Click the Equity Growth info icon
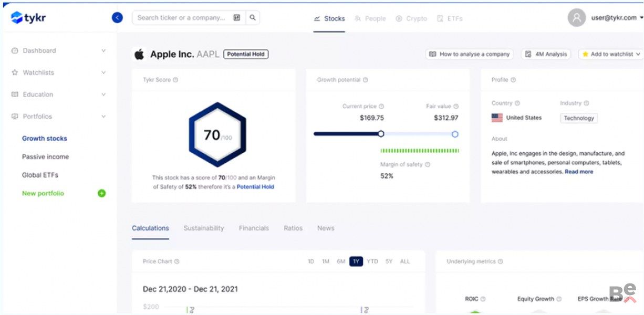Viewport: 644px width, 315px height. (559, 299)
